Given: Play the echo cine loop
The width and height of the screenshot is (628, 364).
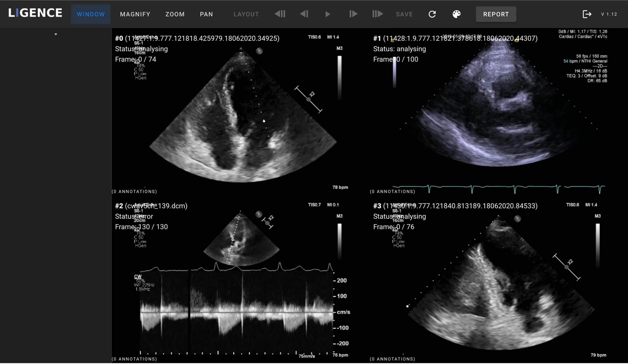Looking at the screenshot, I should pos(328,14).
